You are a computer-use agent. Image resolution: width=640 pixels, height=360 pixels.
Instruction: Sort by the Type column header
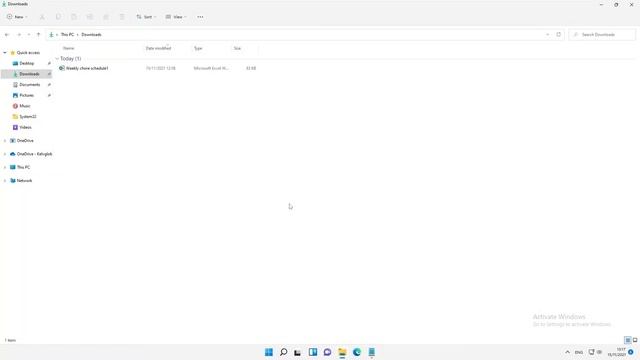[x=198, y=48]
